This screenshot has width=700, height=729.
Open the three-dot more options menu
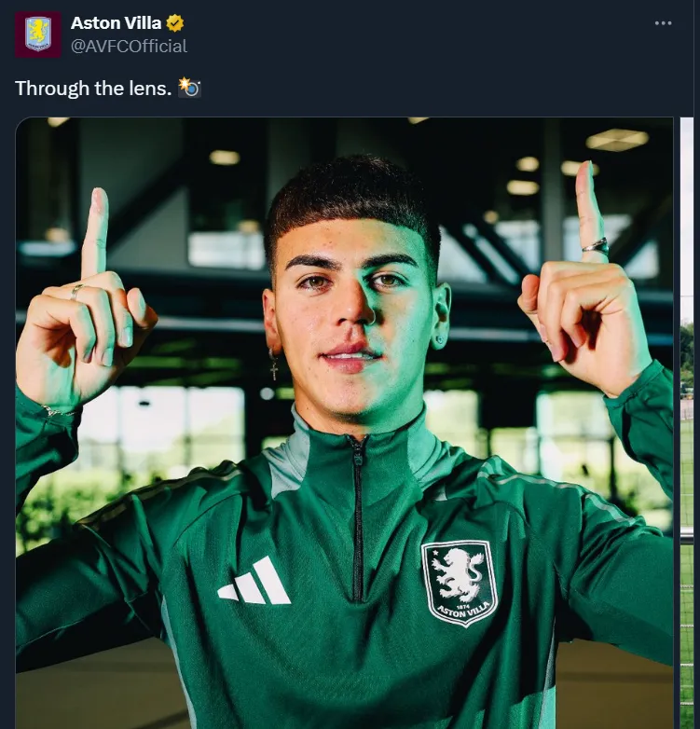(663, 23)
